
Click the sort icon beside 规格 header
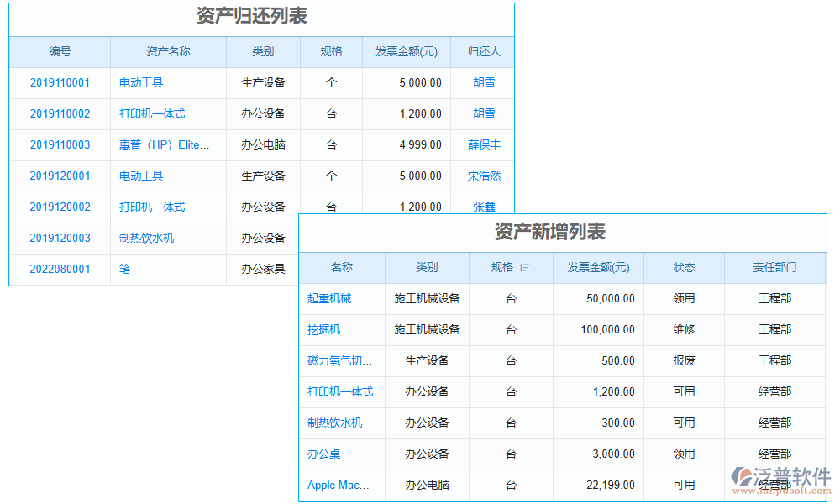524,268
